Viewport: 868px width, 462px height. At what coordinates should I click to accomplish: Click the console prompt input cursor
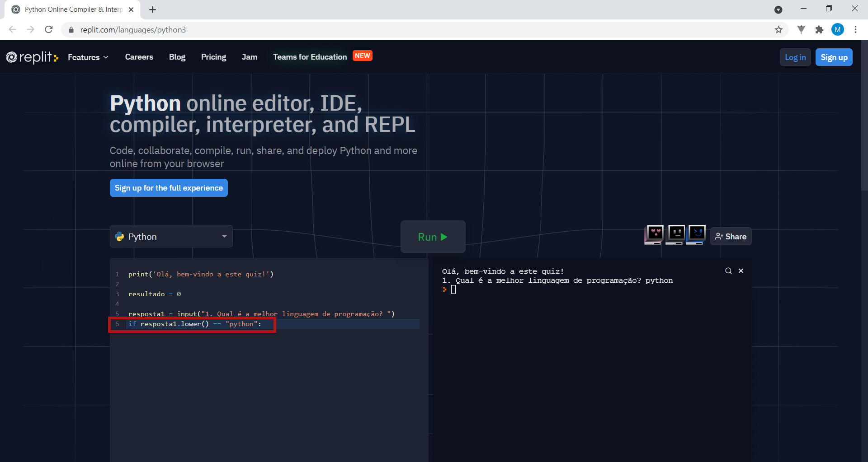click(453, 289)
